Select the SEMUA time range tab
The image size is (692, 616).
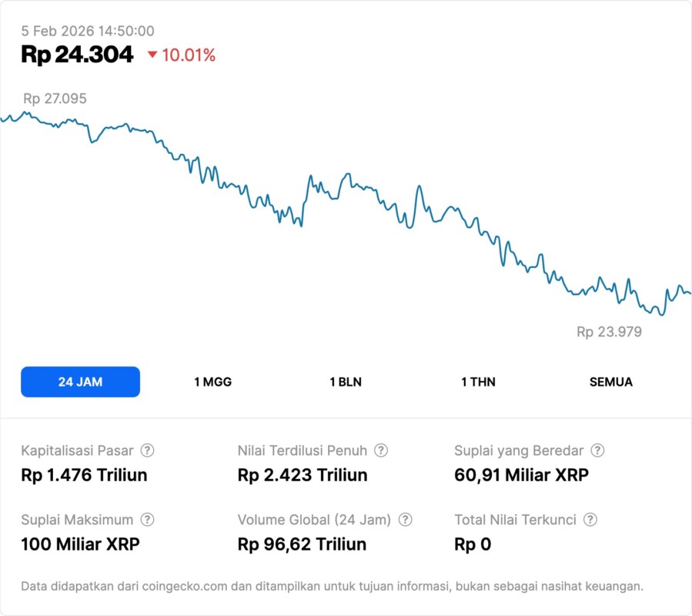611,382
